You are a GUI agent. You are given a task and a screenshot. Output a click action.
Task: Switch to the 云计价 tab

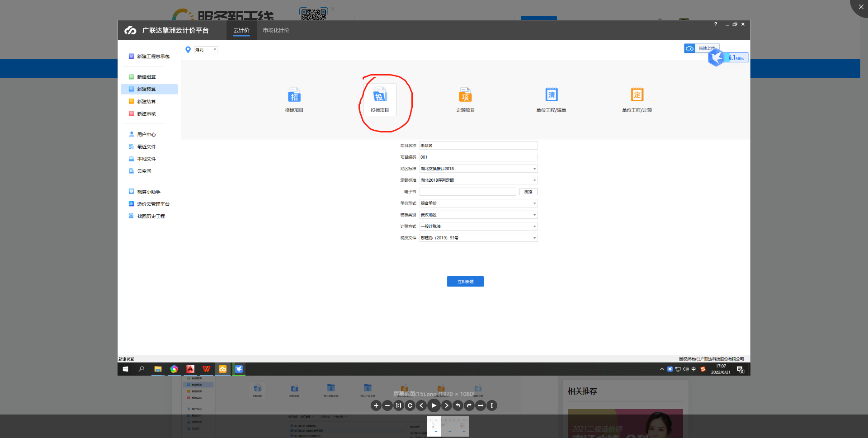241,30
